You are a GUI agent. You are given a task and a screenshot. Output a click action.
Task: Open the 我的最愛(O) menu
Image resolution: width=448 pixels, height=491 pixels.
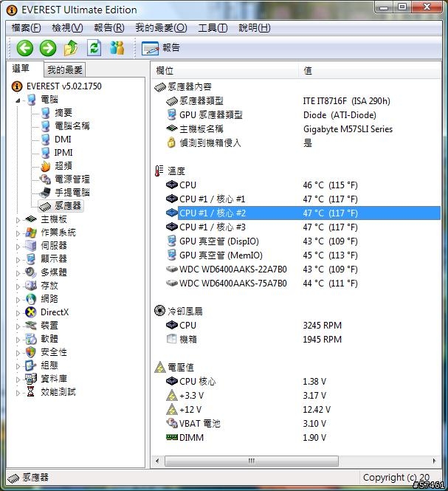[x=161, y=28]
